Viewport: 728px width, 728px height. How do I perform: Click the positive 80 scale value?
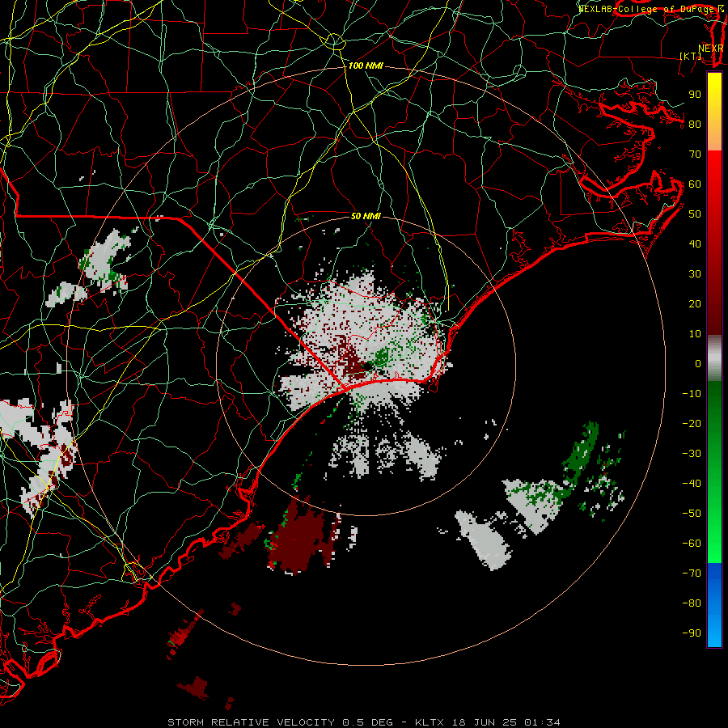pos(695,125)
